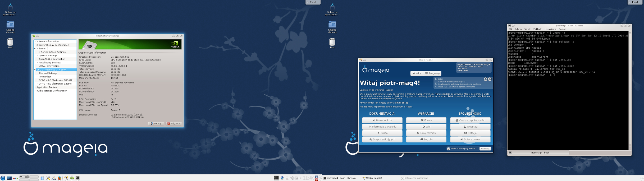This screenshot has width=644, height=181.
Task: Click 'Witaj w Mageia!' taskbar entry
Action: tap(372, 178)
